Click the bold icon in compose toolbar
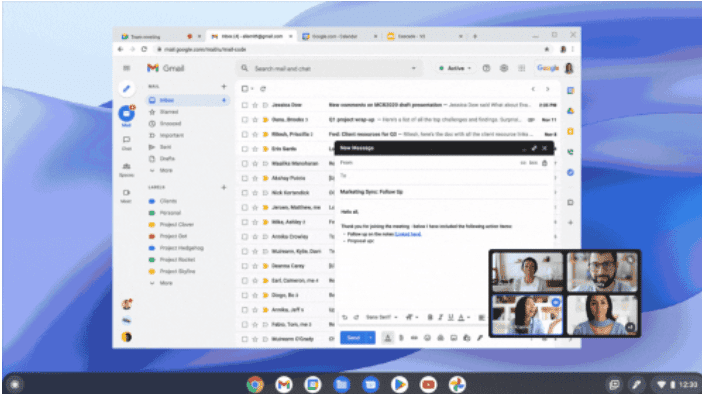Viewport: 702px width, 394px height. pyautogui.click(x=430, y=317)
